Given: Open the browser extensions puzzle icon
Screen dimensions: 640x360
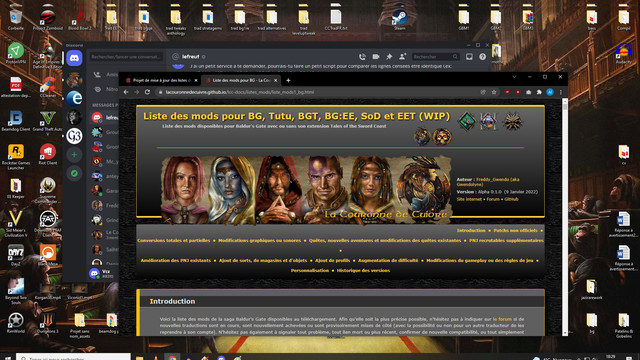Looking at the screenshot, I should coord(539,92).
